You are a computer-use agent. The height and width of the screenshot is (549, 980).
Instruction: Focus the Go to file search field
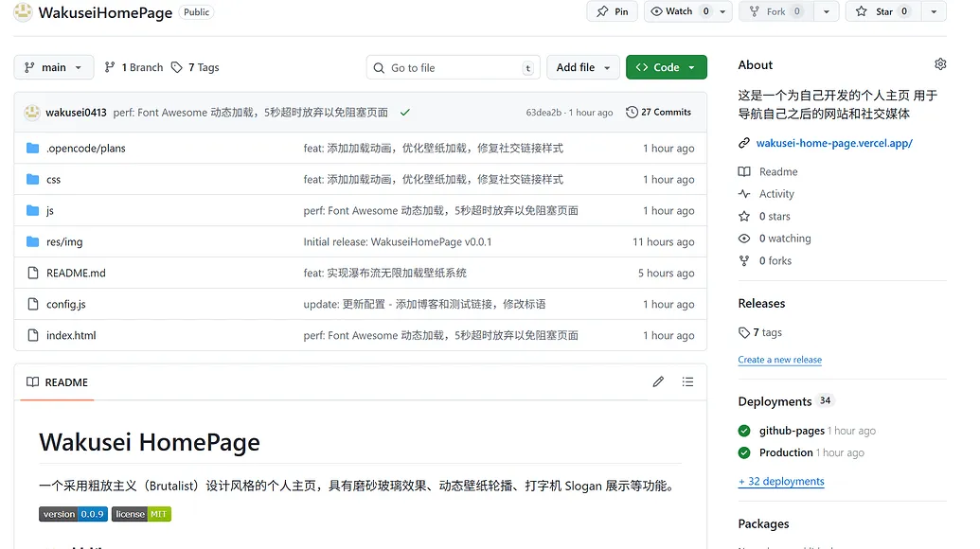click(x=454, y=67)
